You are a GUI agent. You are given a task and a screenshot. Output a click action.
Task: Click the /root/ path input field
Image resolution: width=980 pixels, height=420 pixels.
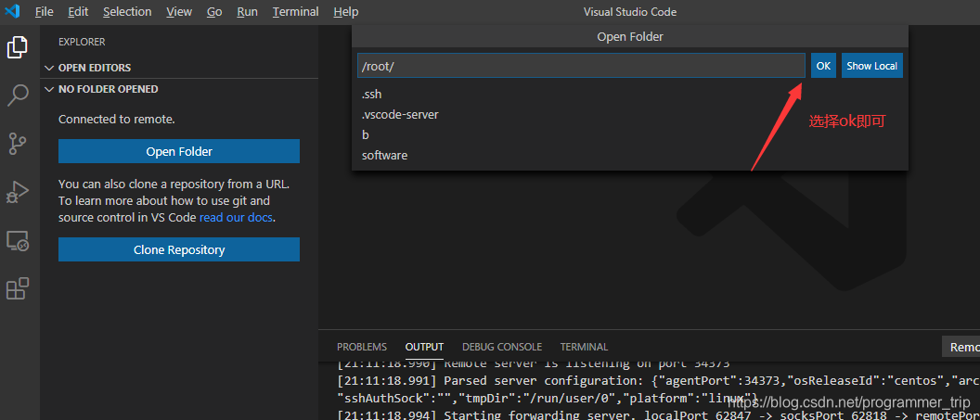(581, 66)
